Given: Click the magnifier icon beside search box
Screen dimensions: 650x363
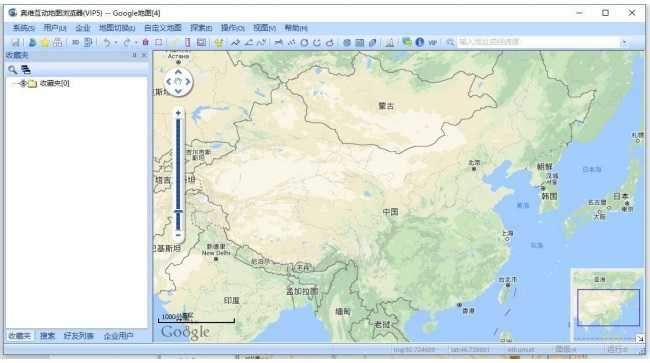Looking at the screenshot, I should 450,42.
